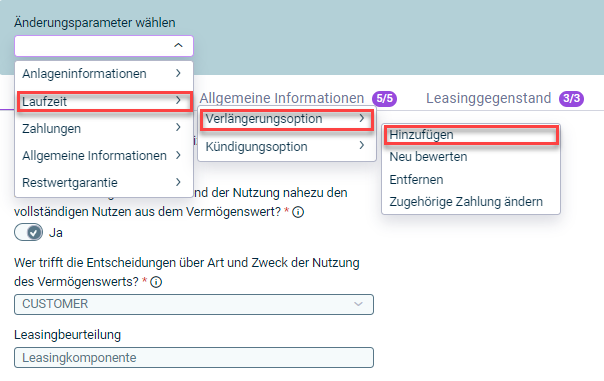The height and width of the screenshot is (381, 604).
Task: Choose Verlängerungsoption submenu item
Action: 287,119
